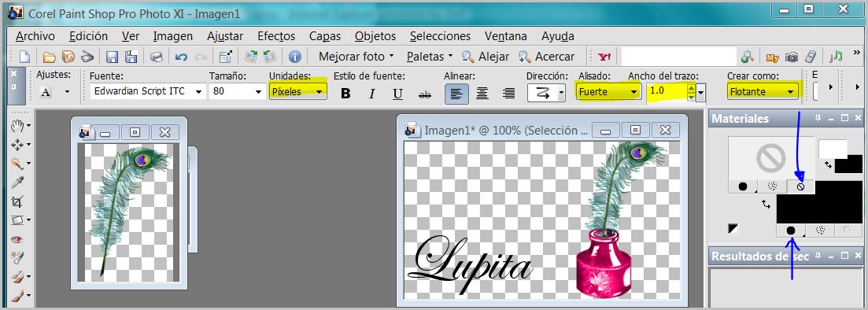Image resolution: width=868 pixels, height=310 pixels.
Task: Select the Paint Brush tool at toolbar bottom
Action: point(17,295)
